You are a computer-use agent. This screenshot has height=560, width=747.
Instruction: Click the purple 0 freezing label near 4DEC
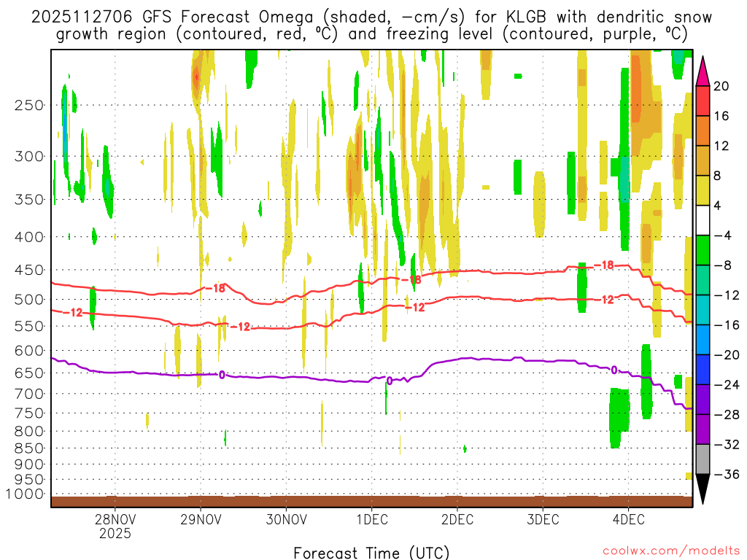(614, 370)
